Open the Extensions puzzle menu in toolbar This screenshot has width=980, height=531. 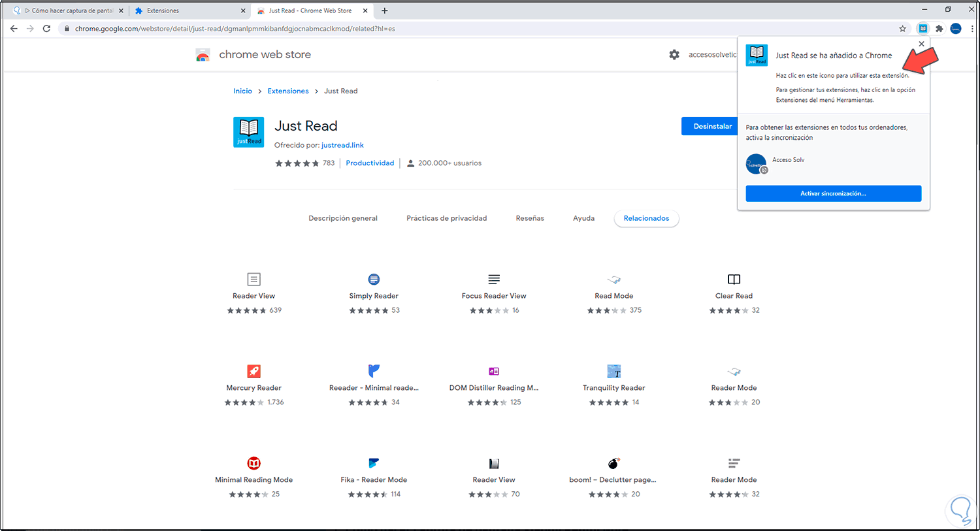coord(939,29)
